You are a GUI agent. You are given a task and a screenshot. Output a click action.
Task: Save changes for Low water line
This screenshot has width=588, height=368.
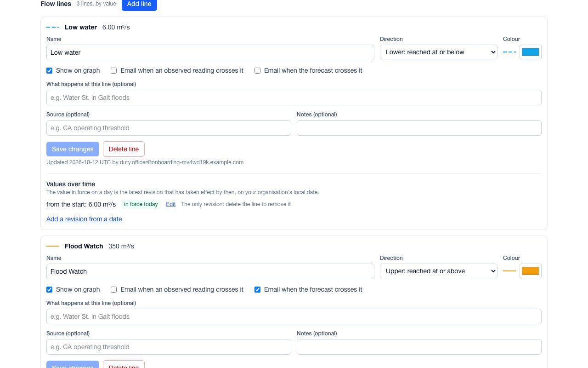[73, 149]
